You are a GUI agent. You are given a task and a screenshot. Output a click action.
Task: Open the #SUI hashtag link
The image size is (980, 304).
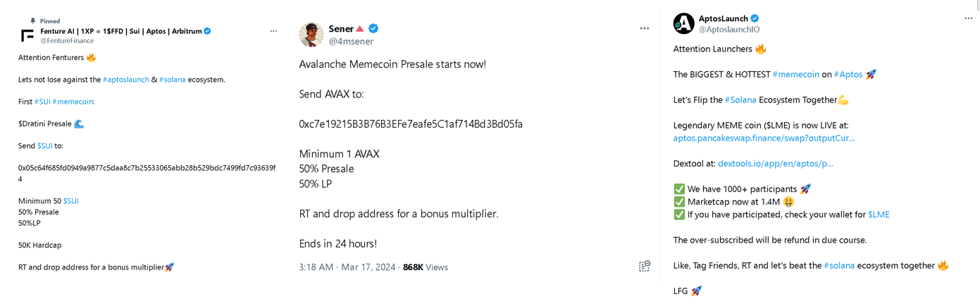pos(42,102)
